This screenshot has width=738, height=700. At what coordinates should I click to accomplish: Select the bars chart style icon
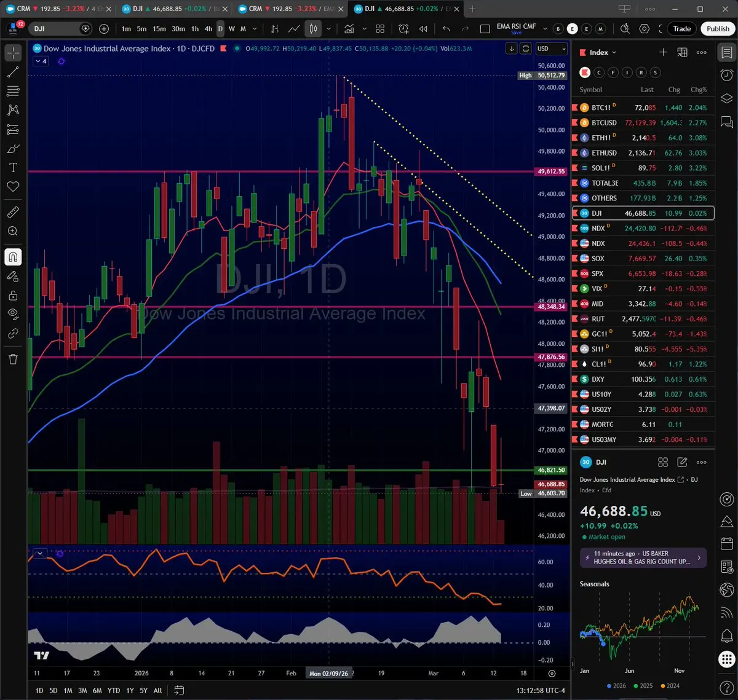click(x=275, y=29)
